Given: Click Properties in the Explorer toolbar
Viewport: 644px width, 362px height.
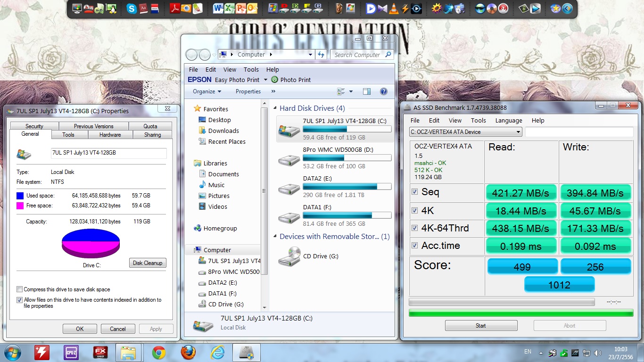Looking at the screenshot, I should [x=248, y=91].
